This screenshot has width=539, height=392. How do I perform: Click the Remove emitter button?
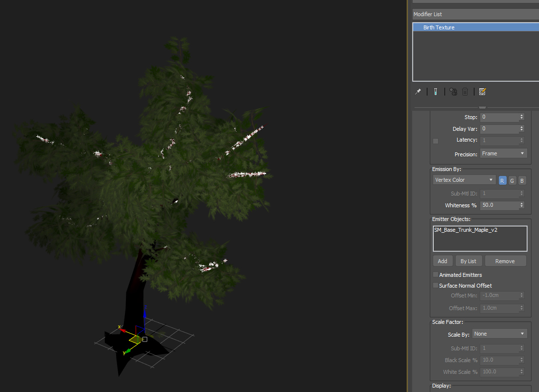[505, 261]
